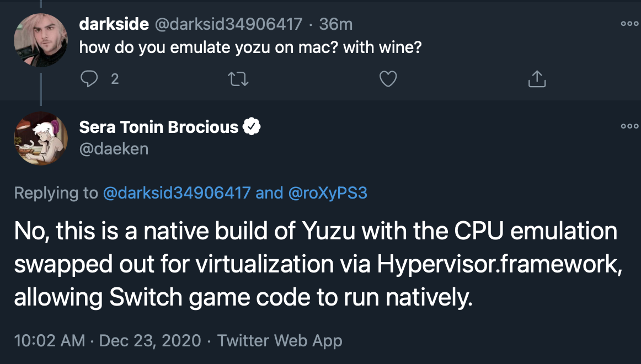Viewport: 641px width, 364px height.
Task: Click the 10:02 AM · Dec 23, 2020 timestamp
Action: (x=108, y=340)
